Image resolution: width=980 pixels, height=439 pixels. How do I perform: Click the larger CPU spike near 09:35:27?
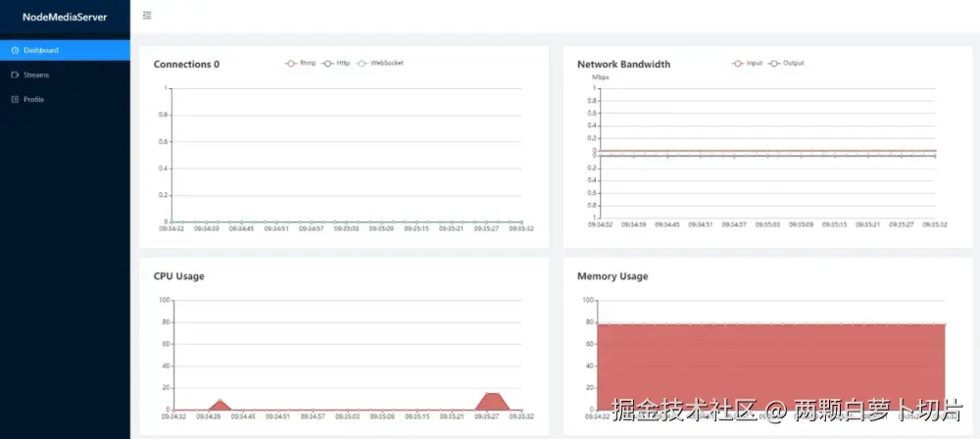click(x=493, y=402)
